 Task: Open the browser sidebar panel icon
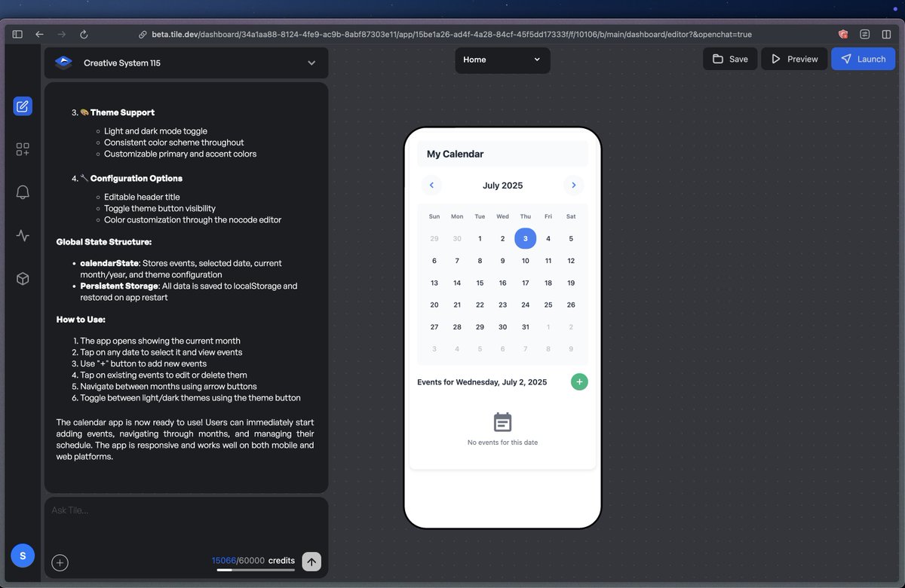[x=17, y=34]
